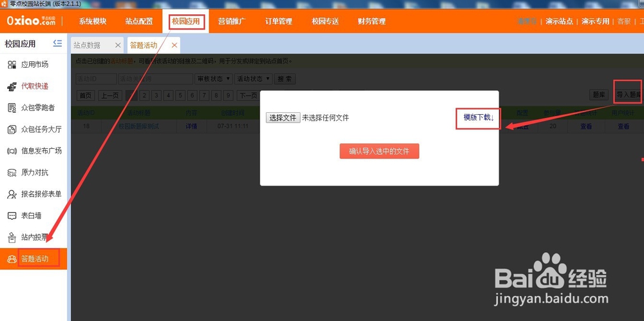
Task: Click the 题库 button
Action: coord(599,95)
